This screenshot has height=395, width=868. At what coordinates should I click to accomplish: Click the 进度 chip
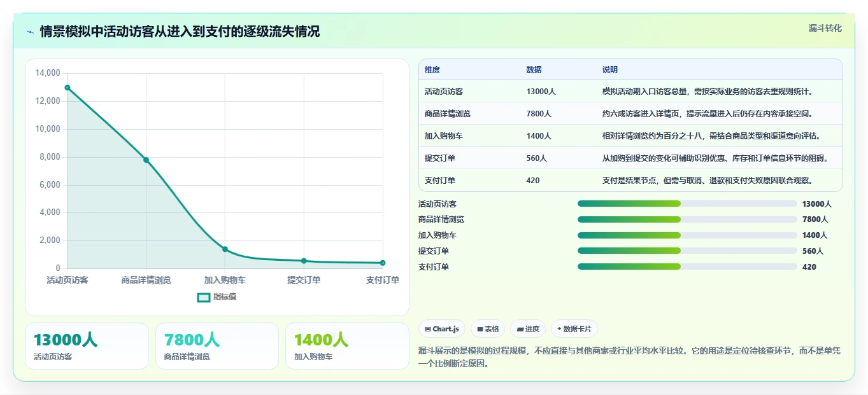coord(528,329)
